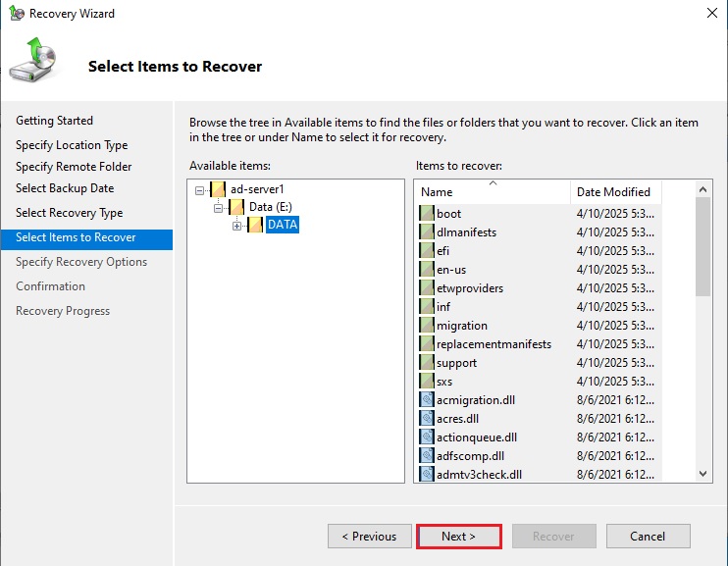Go to the Select Recovery Type step
Screen dimensions: 728x566
coord(69,213)
